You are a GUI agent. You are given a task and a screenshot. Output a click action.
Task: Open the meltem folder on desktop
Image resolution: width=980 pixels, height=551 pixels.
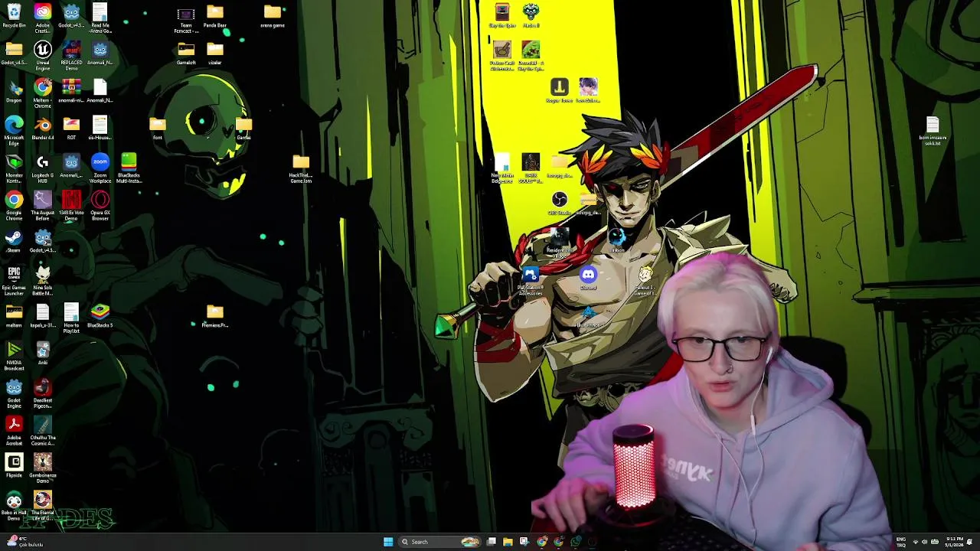tap(14, 315)
